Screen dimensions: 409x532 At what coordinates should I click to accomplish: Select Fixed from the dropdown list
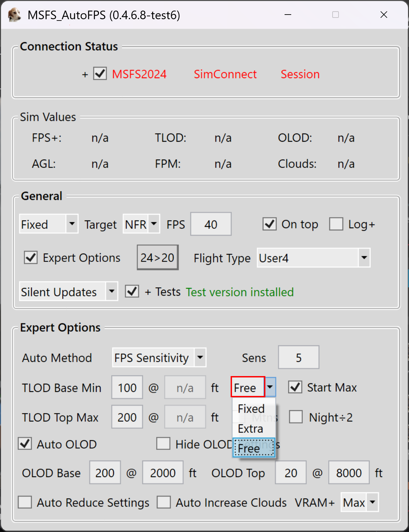coord(254,409)
